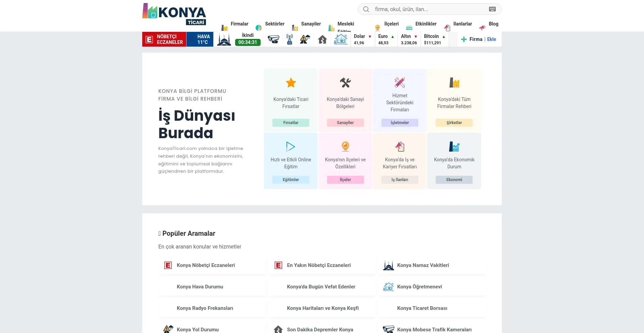Open the radio tower frequencies icon
Viewport: 644px width, 333px height.
(x=289, y=39)
